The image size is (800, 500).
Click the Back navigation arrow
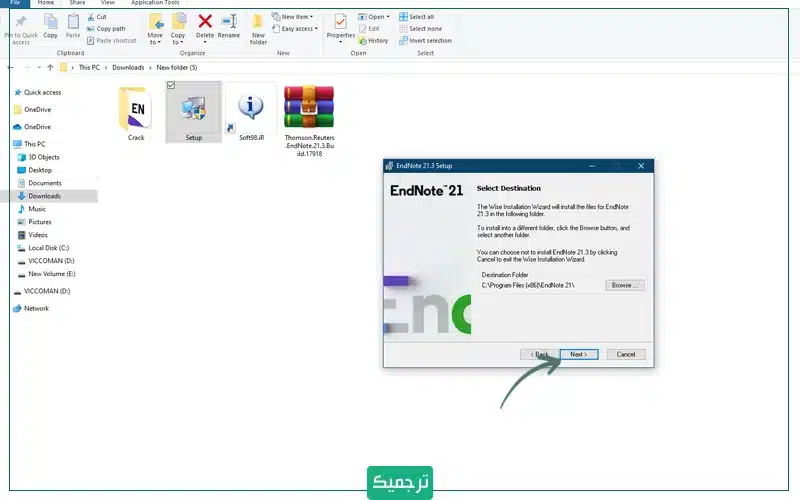[x=11, y=67]
